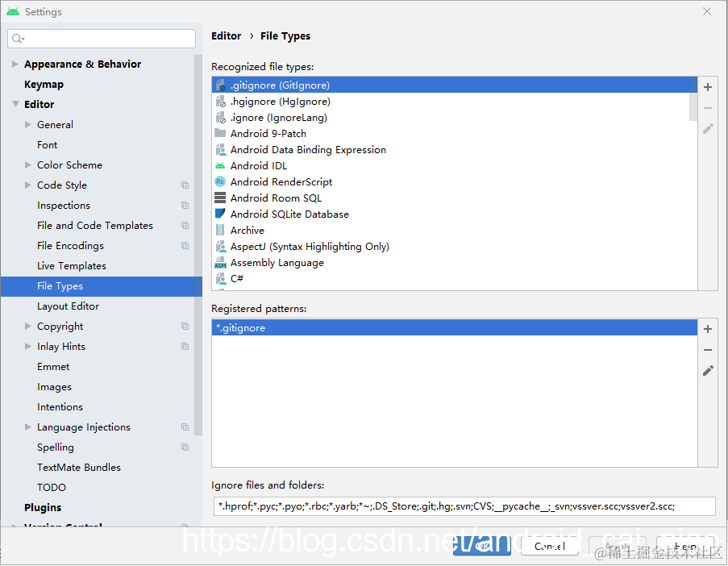Image resolution: width=728 pixels, height=566 pixels.
Task: Click the Spelling per-project icon
Action: (x=185, y=447)
